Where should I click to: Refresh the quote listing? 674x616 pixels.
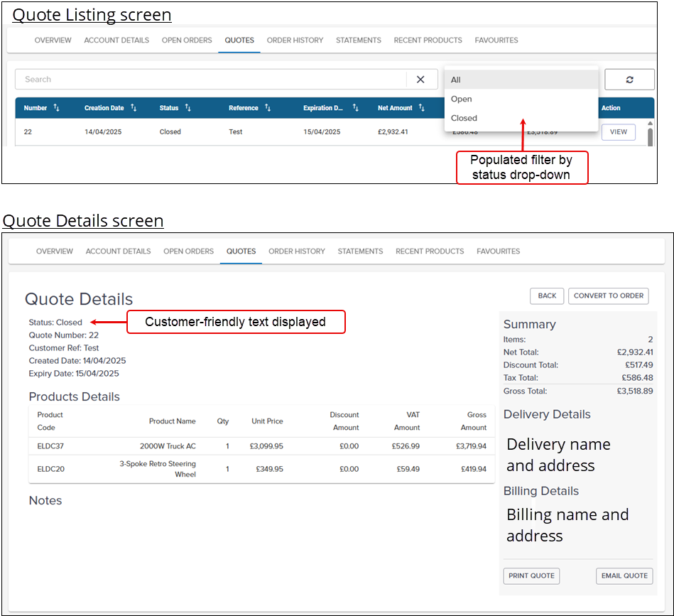pyautogui.click(x=629, y=79)
